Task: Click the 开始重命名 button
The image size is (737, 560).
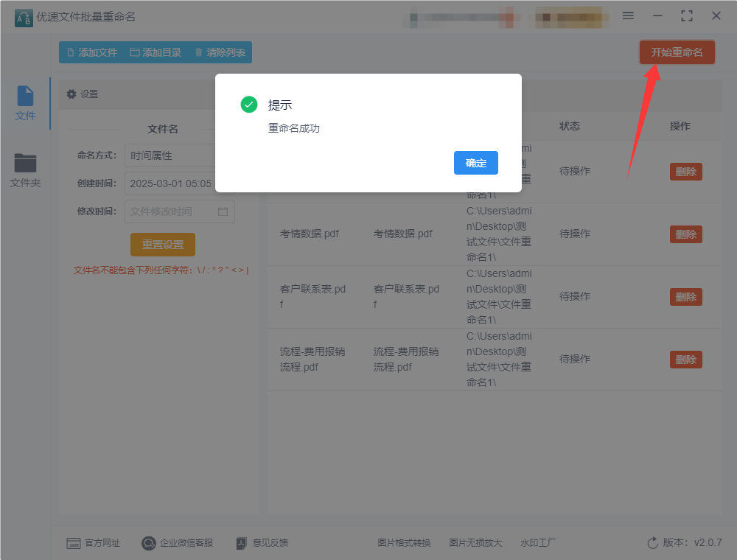Action: (x=677, y=52)
